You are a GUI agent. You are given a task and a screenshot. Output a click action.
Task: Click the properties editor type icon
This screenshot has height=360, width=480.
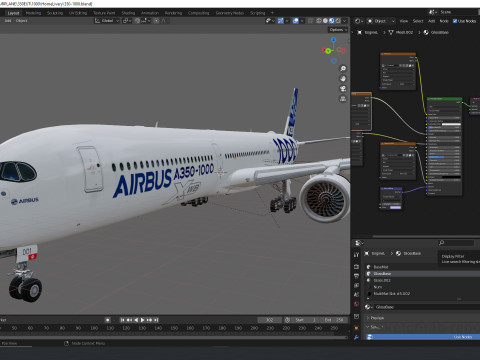tap(359, 243)
